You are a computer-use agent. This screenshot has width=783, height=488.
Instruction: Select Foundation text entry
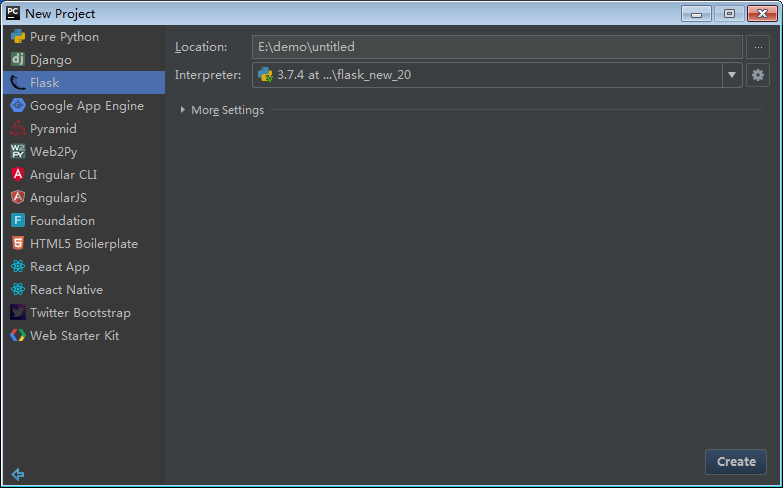point(62,221)
